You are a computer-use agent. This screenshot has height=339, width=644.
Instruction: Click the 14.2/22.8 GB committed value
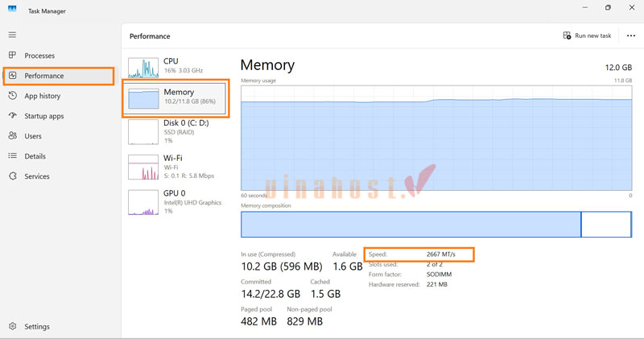point(270,294)
